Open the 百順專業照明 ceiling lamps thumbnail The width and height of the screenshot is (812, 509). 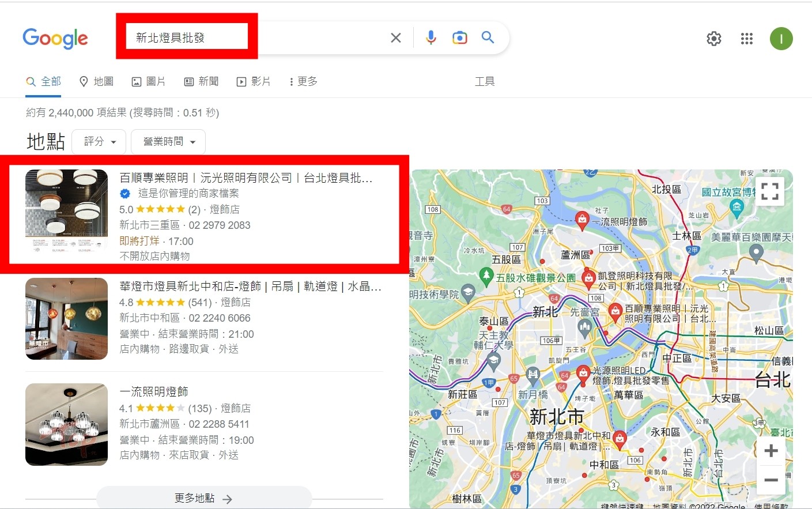66,210
